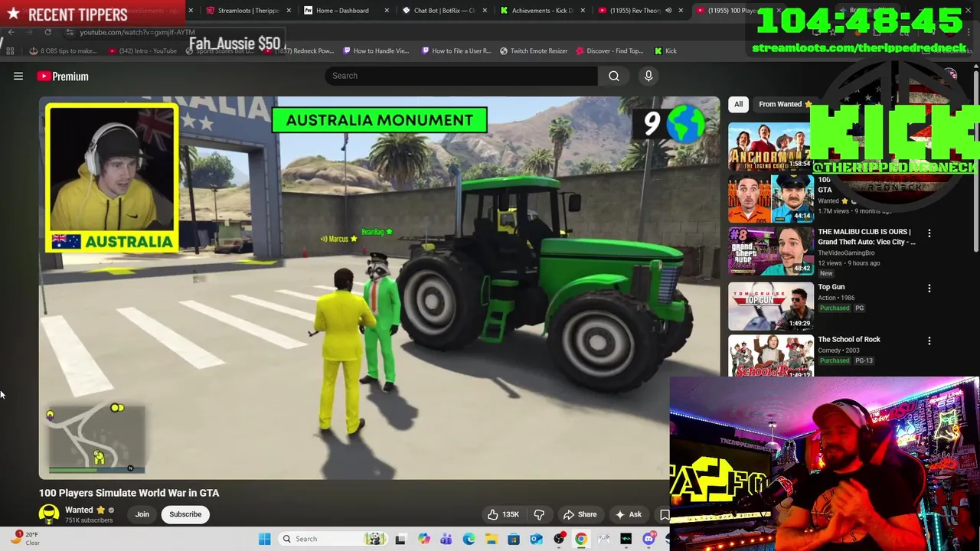Focus the YouTube search field
Screen dimensions: 980x551
click(x=461, y=76)
